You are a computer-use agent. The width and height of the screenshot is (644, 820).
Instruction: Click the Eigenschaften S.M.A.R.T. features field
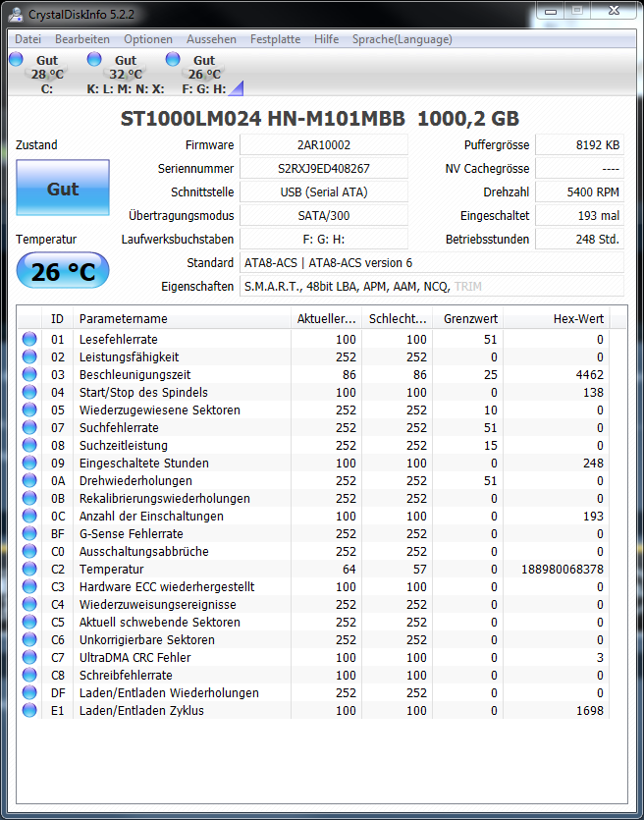(x=432, y=286)
